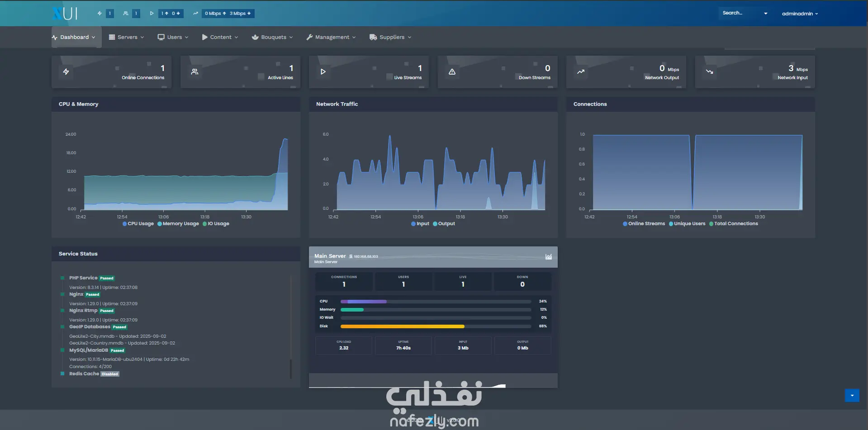The width and height of the screenshot is (868, 430).
Task: Click the play streams icon in the top bar
Action: 152,14
